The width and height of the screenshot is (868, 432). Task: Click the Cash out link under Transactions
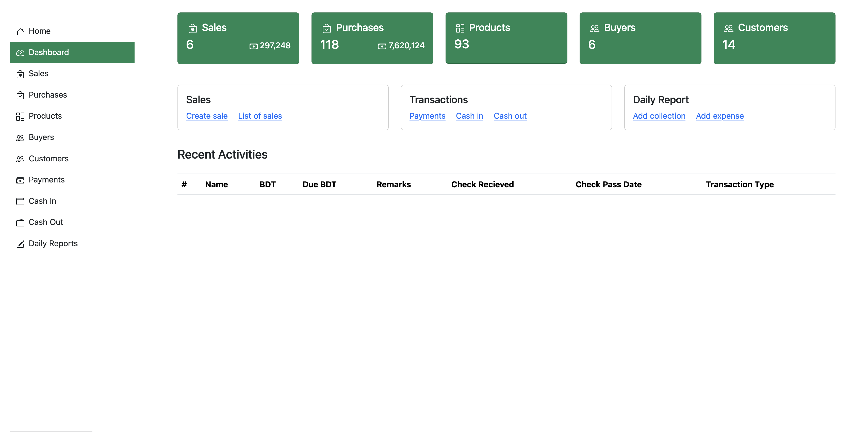pos(510,116)
